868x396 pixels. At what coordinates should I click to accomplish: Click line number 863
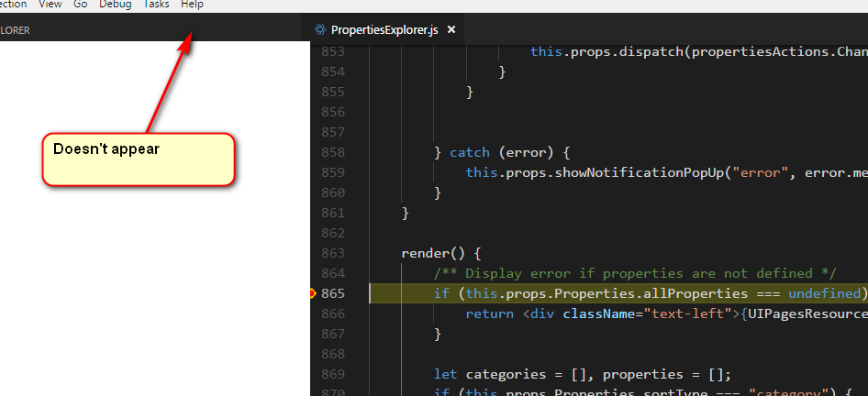click(x=333, y=253)
